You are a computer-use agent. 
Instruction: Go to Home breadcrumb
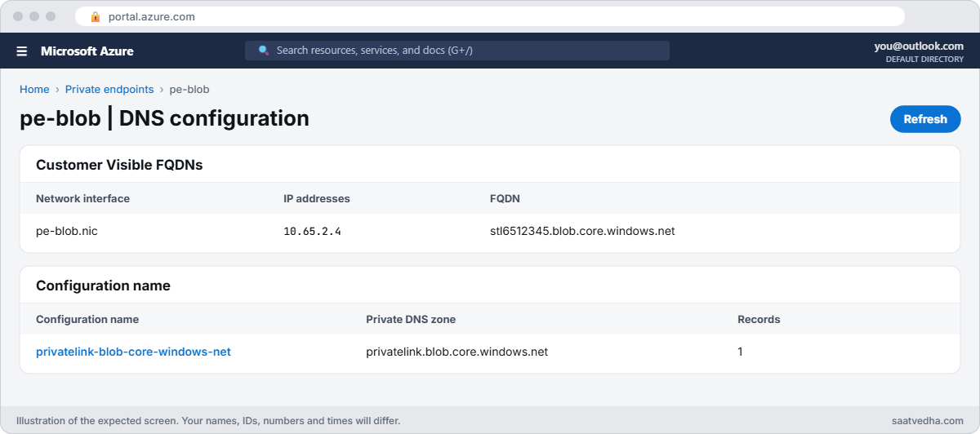[34, 90]
